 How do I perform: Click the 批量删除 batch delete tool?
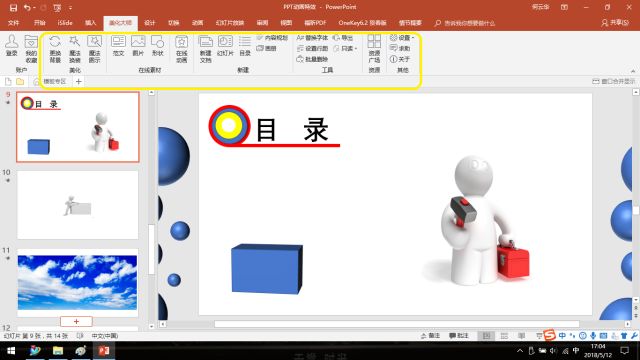pyautogui.click(x=312, y=59)
